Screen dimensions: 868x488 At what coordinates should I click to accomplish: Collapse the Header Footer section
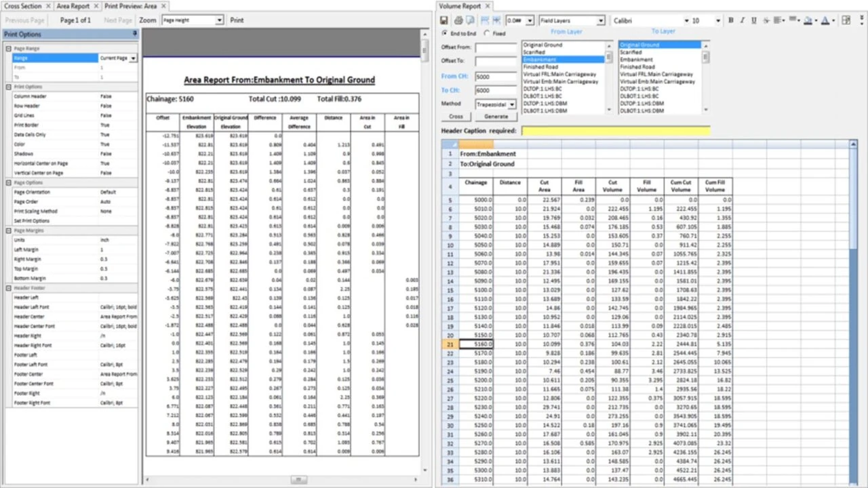coord(8,288)
